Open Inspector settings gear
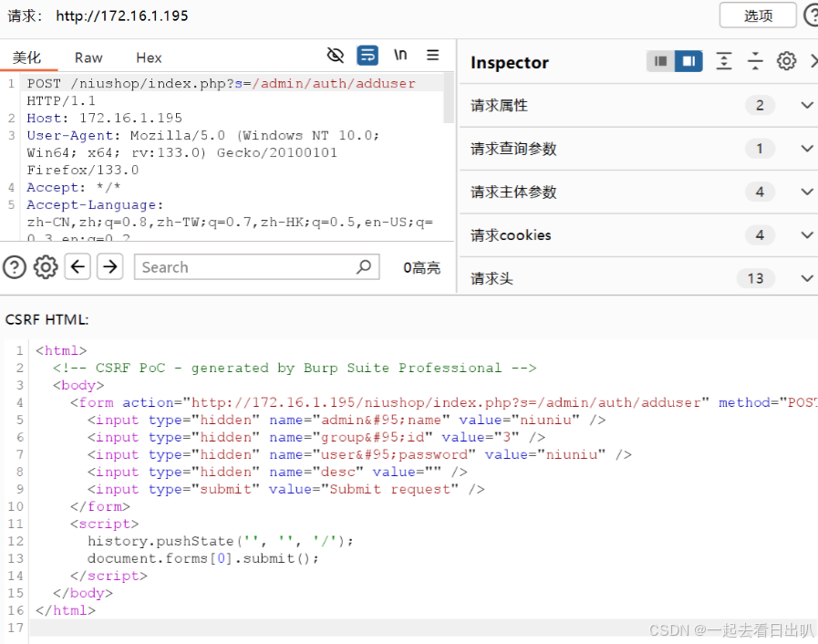 pos(786,62)
